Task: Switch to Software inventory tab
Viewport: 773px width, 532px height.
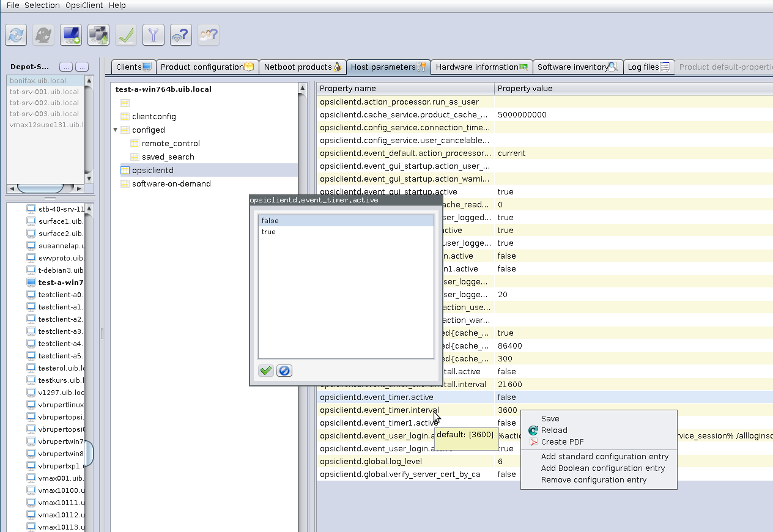Action: 577,67
